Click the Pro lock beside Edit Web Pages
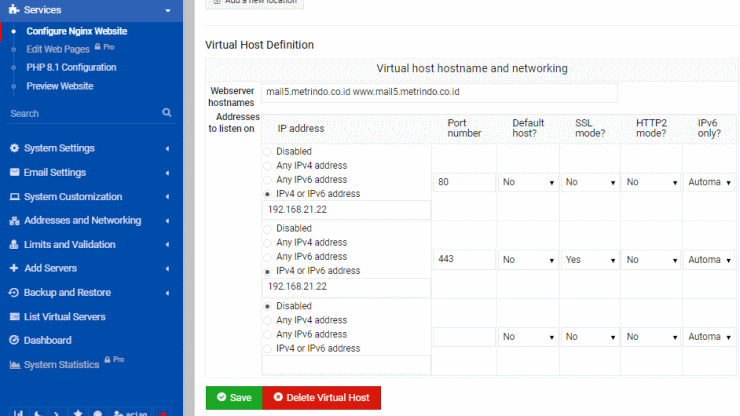 98,47
